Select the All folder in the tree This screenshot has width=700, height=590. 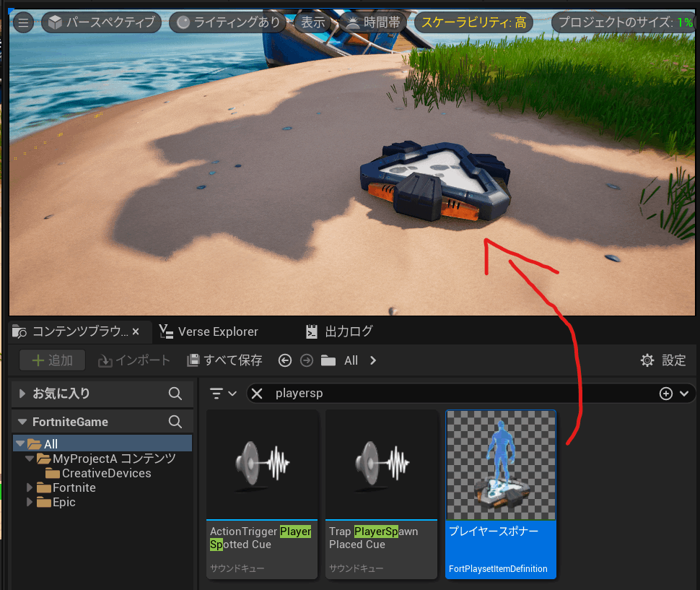[x=102, y=444]
